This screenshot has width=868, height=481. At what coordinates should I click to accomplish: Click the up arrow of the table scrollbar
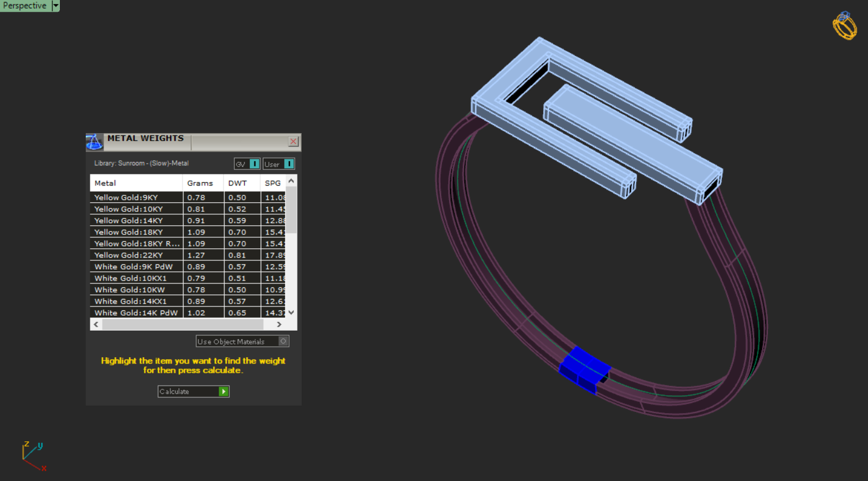[291, 181]
